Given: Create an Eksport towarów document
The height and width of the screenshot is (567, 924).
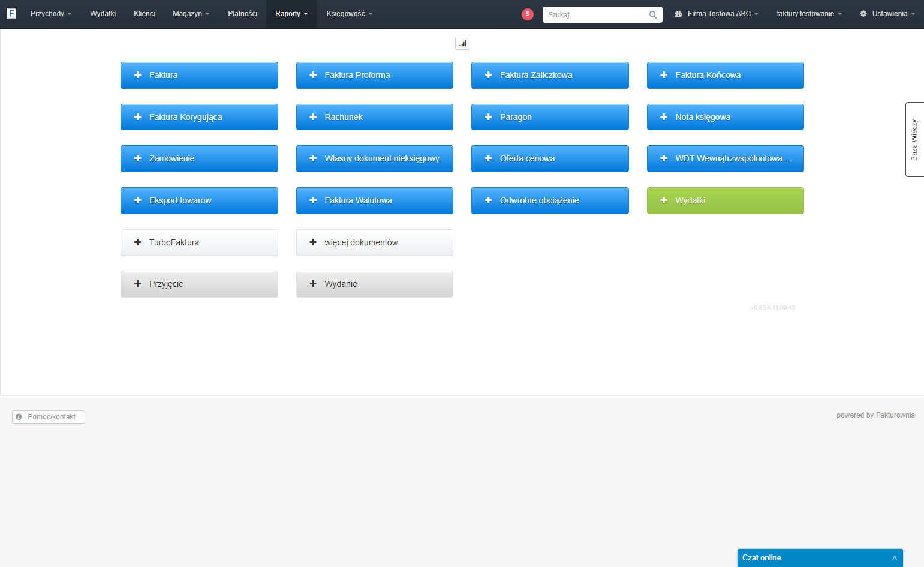Looking at the screenshot, I should [x=199, y=200].
